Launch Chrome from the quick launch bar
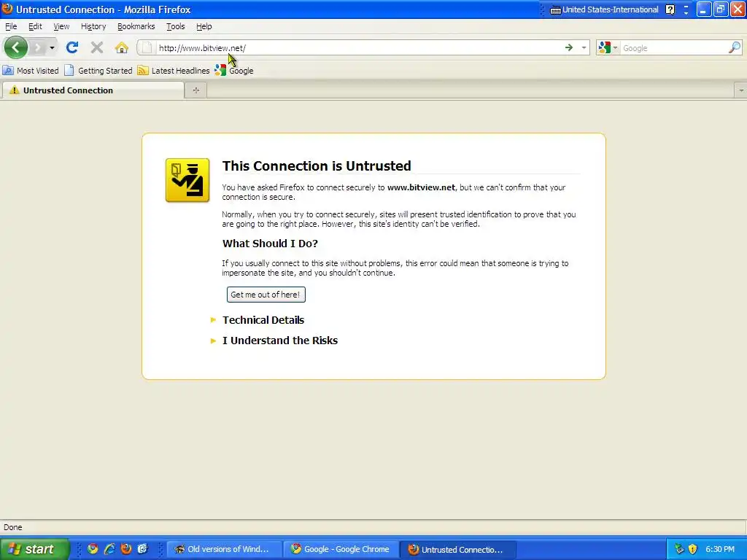 93,549
